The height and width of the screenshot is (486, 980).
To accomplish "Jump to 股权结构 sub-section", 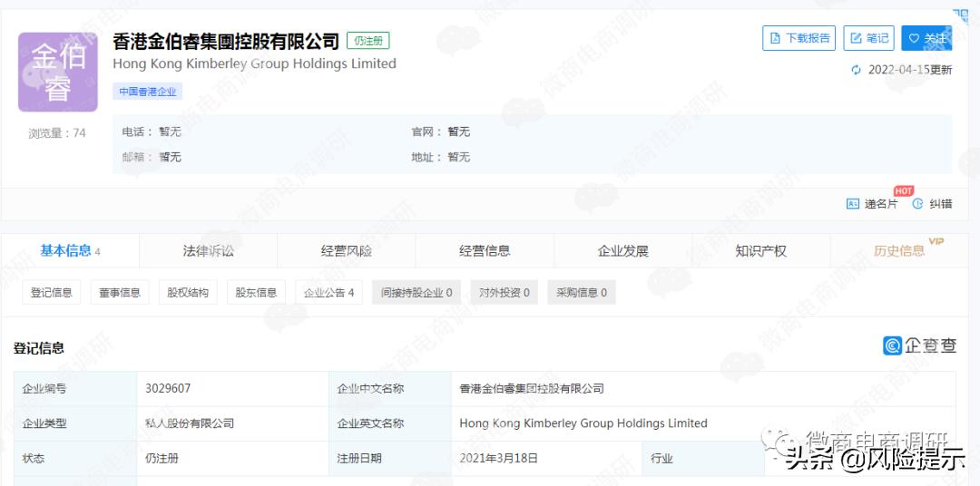I will click(188, 292).
